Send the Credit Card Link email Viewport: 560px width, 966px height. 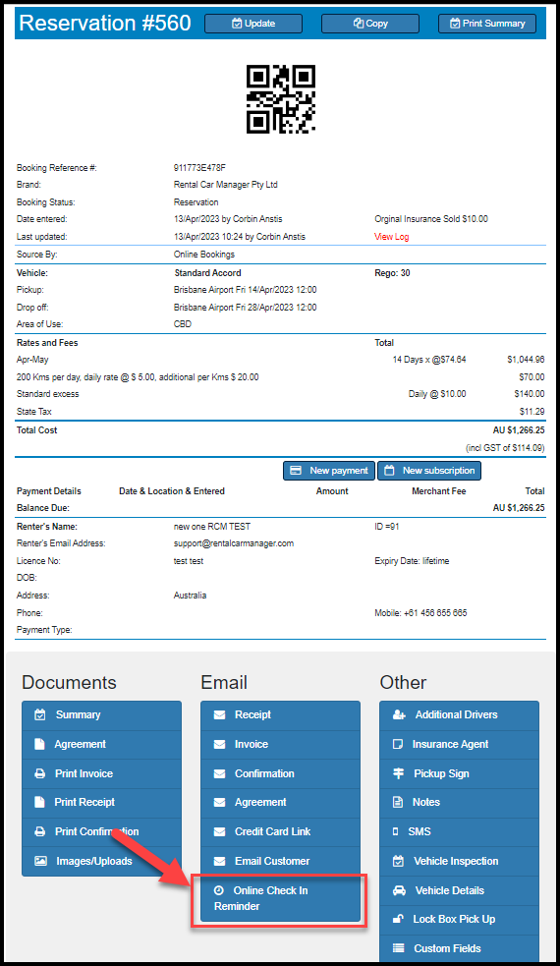coord(280,831)
